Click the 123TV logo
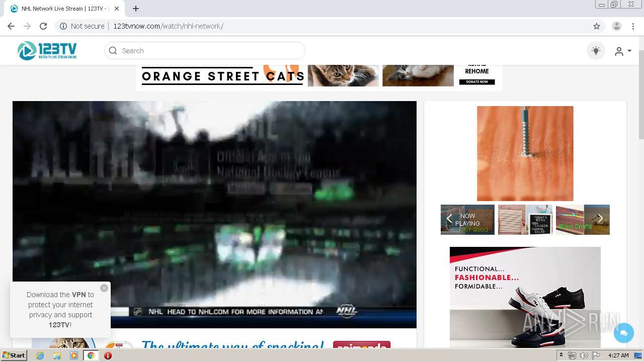 47,51
